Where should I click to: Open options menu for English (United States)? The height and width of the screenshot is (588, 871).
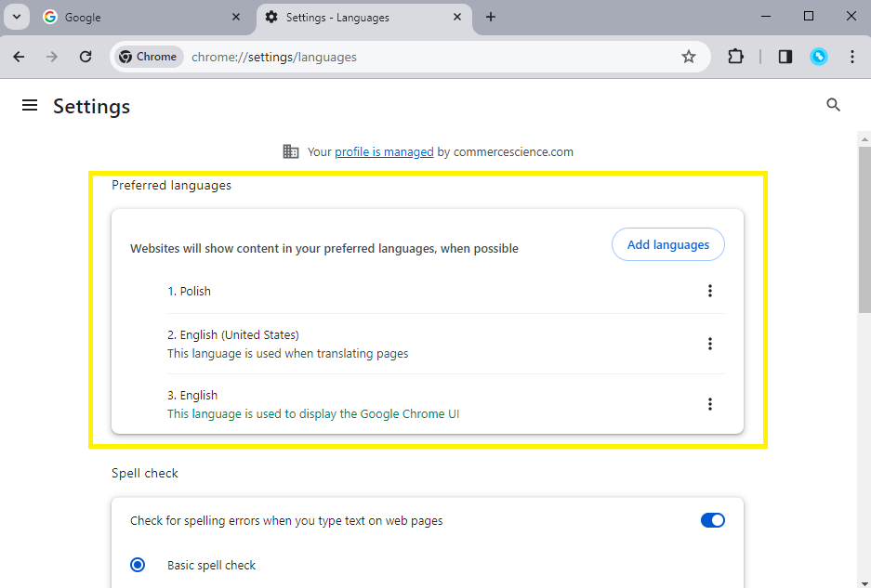coord(710,344)
